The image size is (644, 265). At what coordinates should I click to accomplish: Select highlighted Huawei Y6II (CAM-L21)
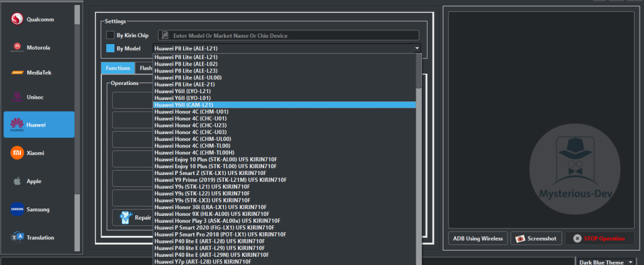point(284,104)
